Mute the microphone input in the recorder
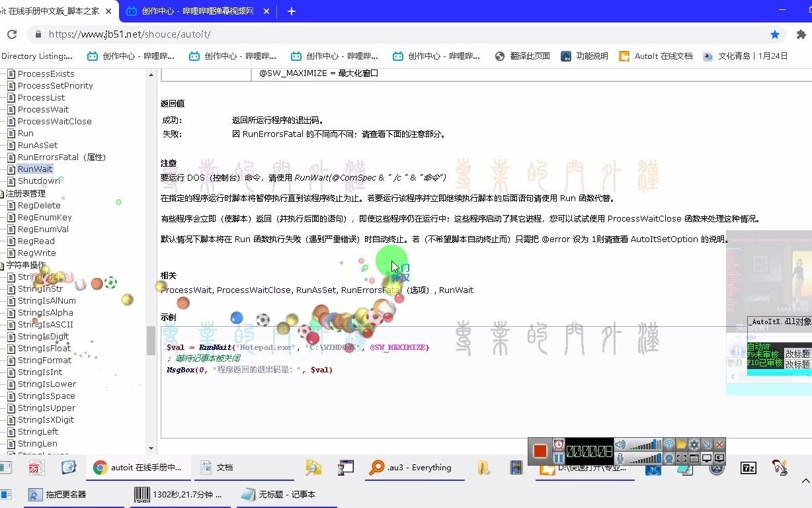This screenshot has height=508, width=812. pyautogui.click(x=620, y=458)
